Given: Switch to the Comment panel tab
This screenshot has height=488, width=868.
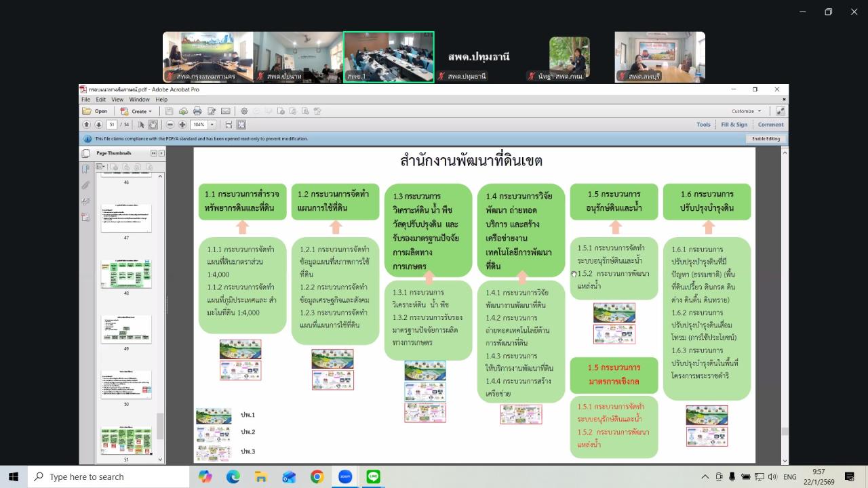Looking at the screenshot, I should [770, 124].
